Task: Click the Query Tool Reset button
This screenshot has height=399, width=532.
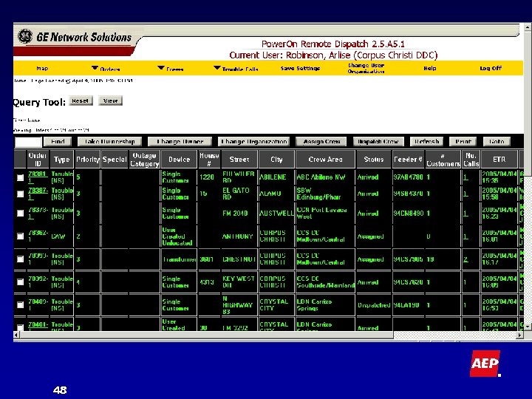Action: 81,100
